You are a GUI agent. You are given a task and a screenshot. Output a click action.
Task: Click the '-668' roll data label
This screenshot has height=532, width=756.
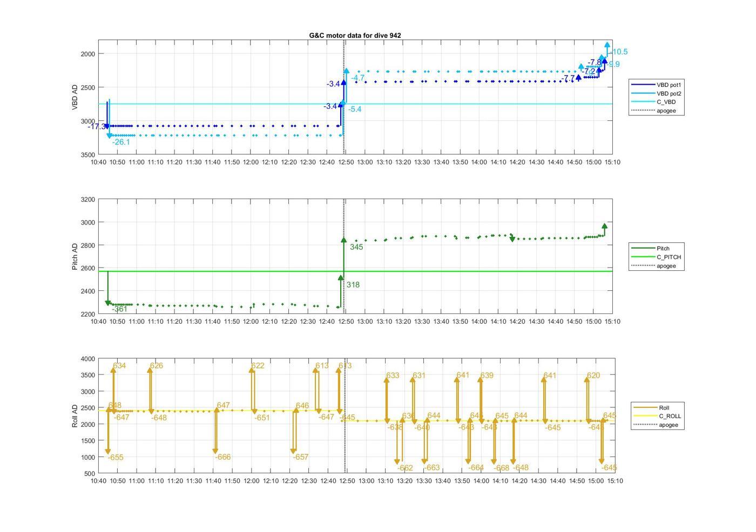pyautogui.click(x=501, y=468)
